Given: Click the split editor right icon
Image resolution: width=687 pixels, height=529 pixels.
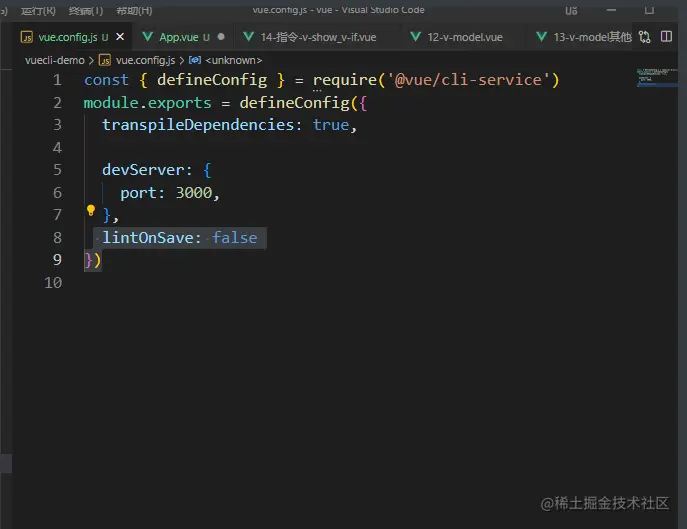Looking at the screenshot, I should (666, 36).
